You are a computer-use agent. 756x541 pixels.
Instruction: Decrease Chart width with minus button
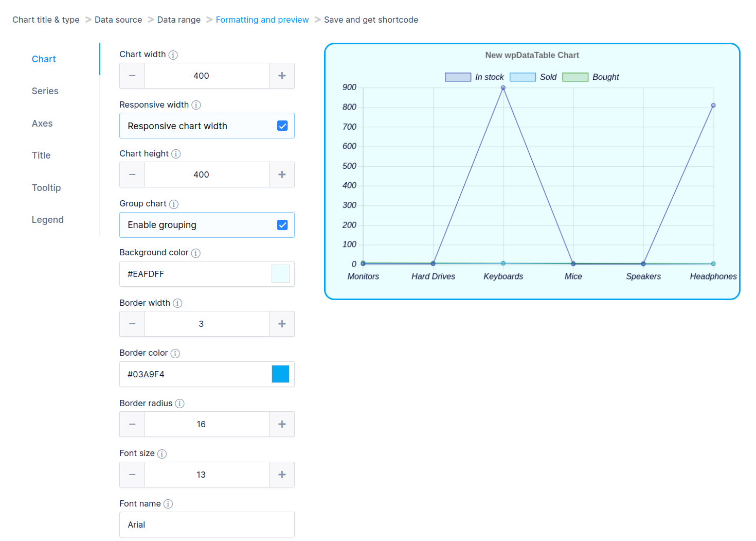pos(132,76)
